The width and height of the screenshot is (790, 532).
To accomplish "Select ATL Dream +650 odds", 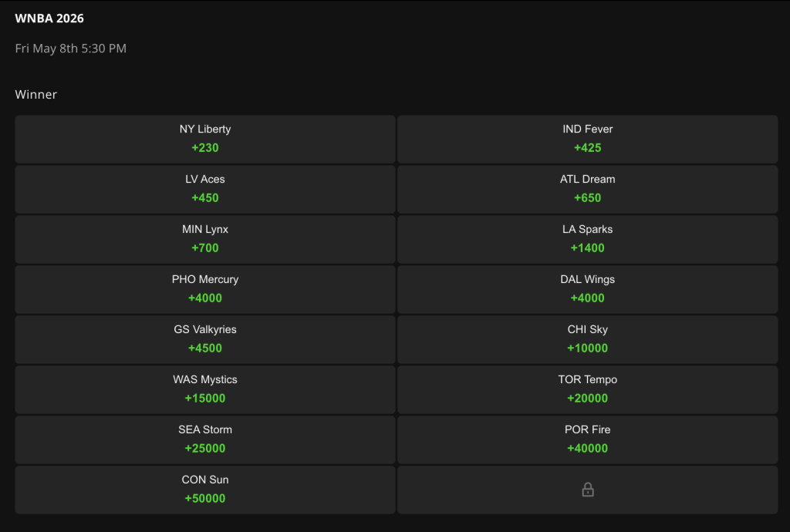I will click(588, 190).
